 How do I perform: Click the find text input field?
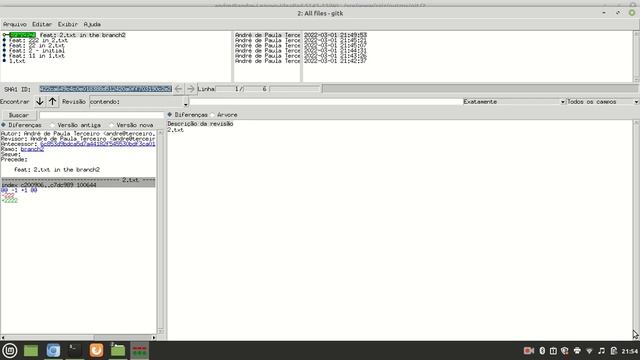(326, 102)
